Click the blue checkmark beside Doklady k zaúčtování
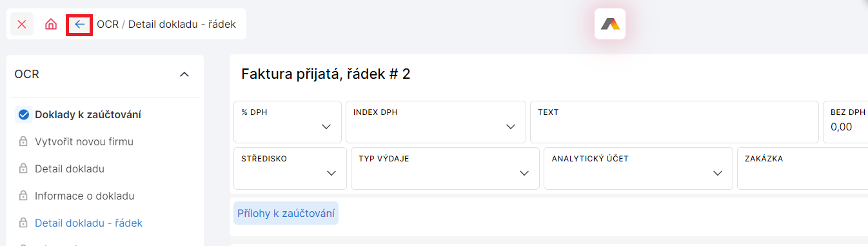This screenshot has width=868, height=246. pos(24,115)
